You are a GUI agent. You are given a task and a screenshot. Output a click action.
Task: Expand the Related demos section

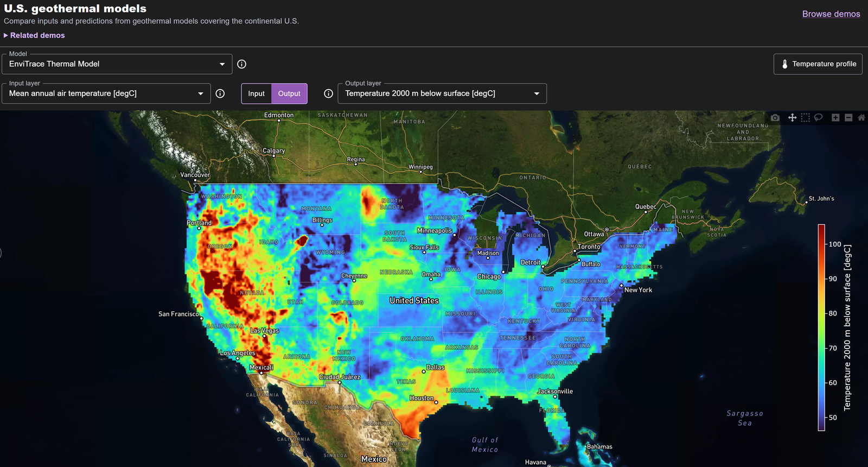34,35
